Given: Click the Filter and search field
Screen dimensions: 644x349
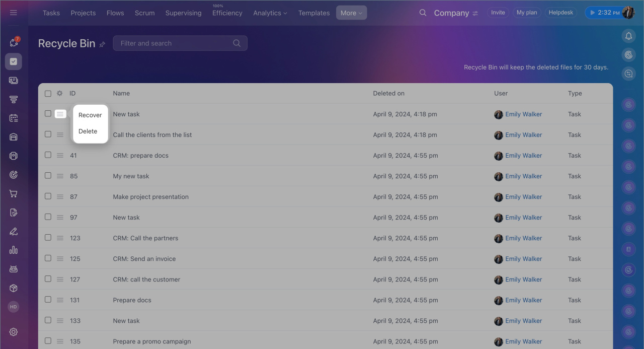Looking at the screenshot, I should [x=174, y=43].
